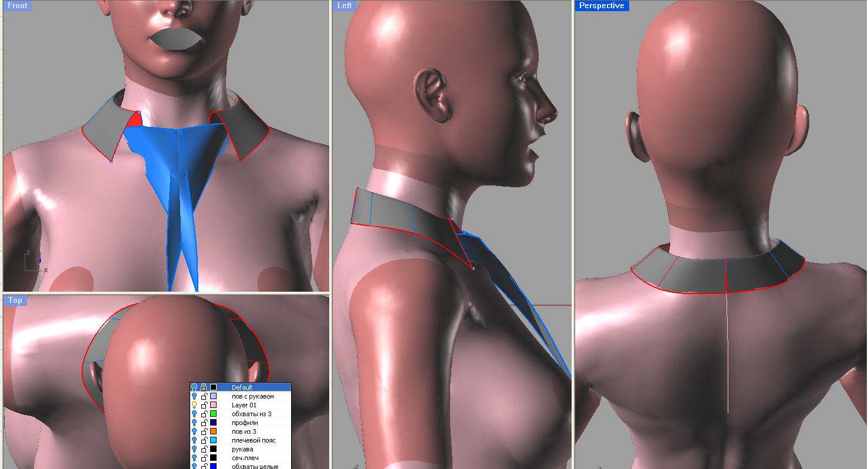The height and width of the screenshot is (469, 868).
Task: Select the Layer 01 name
Action: [244, 405]
